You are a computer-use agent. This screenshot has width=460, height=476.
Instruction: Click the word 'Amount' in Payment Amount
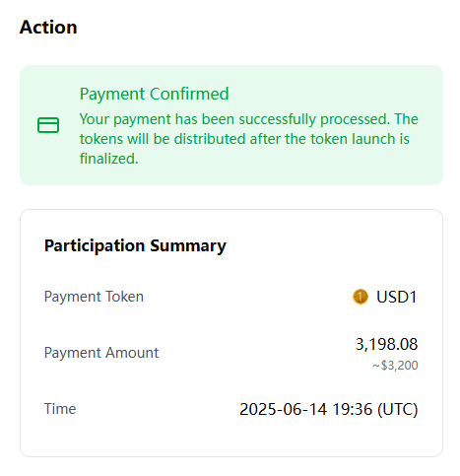(132, 353)
